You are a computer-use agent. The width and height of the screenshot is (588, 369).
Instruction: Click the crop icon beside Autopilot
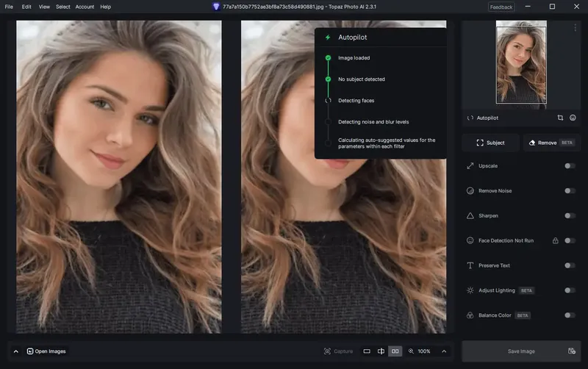pos(560,118)
